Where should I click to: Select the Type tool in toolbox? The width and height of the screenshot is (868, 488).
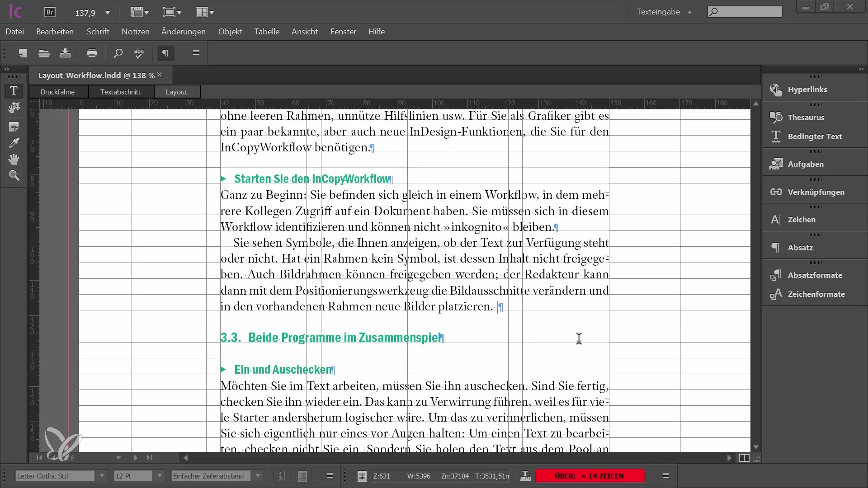coord(14,91)
